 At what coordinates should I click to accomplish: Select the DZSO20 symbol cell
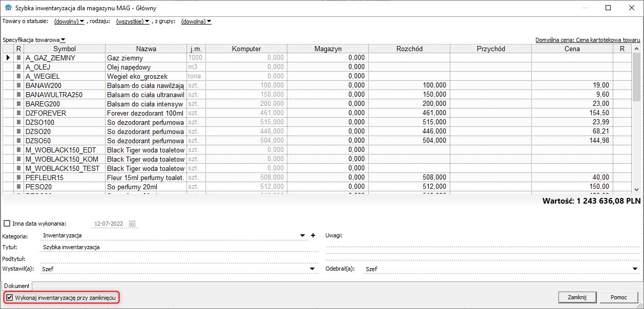click(65, 131)
